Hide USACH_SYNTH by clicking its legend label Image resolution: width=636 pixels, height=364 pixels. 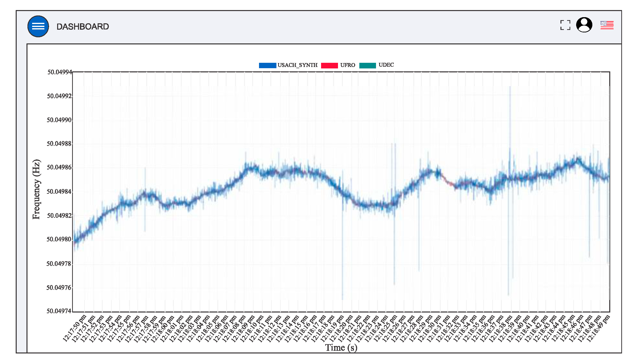(x=297, y=65)
